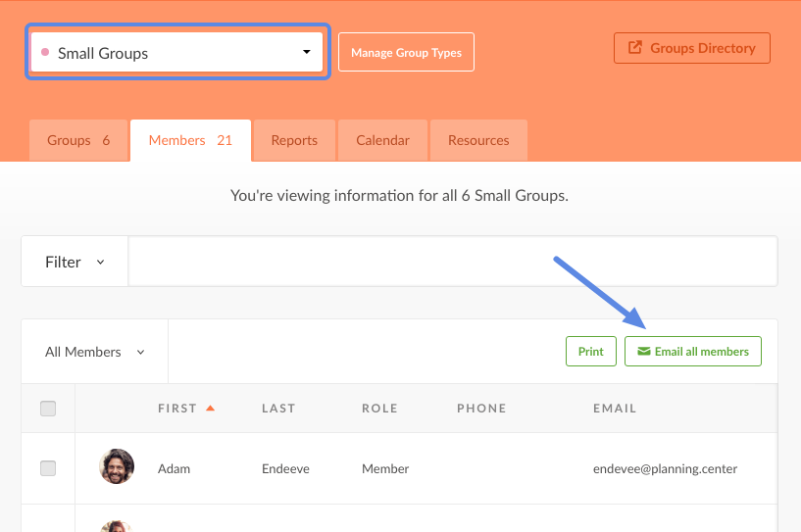The height and width of the screenshot is (532, 801).
Task: Switch to the Groups tab
Action: pos(78,140)
